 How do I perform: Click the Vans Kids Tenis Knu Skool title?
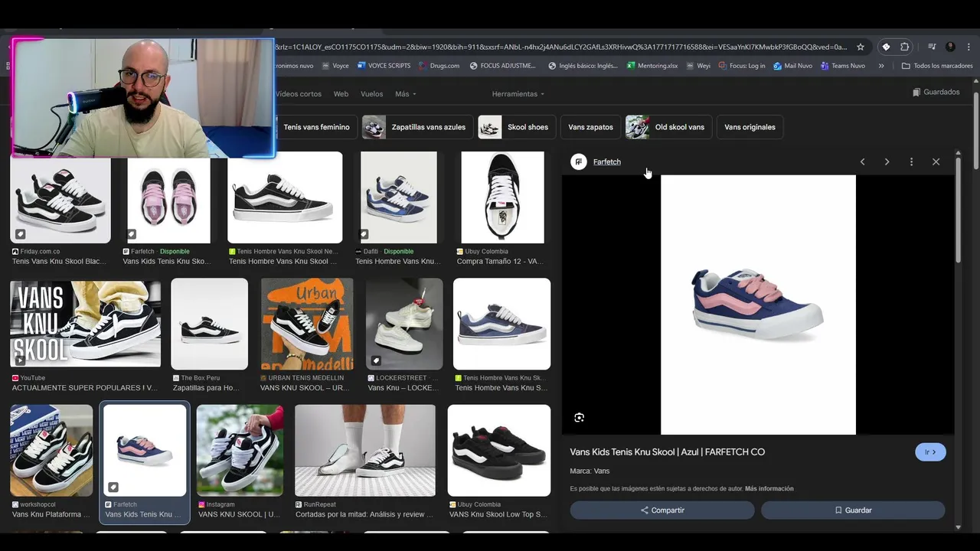point(667,452)
